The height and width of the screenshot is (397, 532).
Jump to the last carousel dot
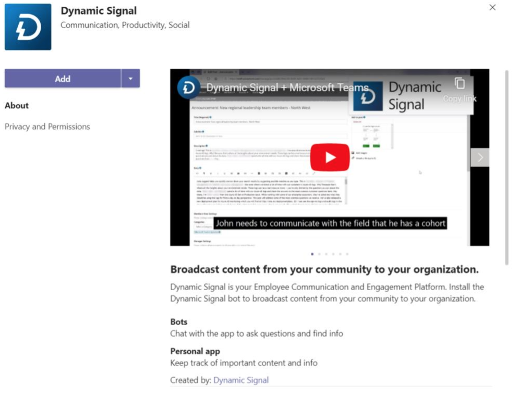(347, 254)
